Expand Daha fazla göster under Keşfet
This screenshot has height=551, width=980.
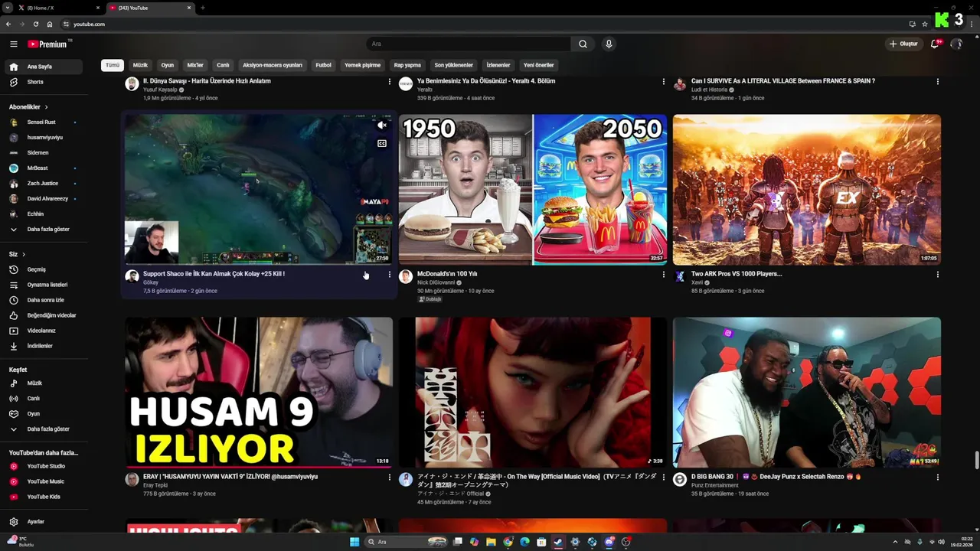(x=42, y=429)
